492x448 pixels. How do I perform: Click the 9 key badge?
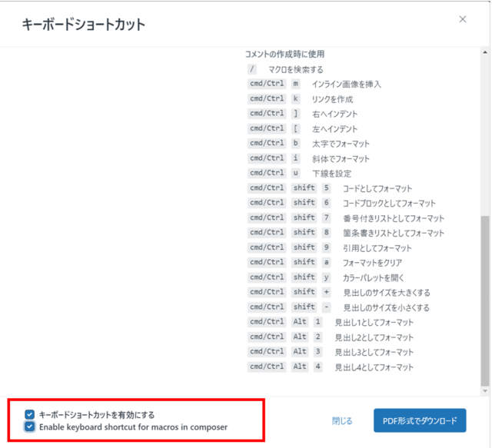(x=326, y=247)
